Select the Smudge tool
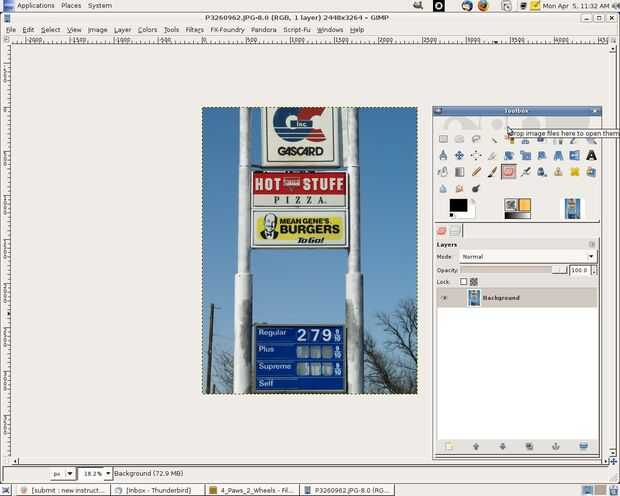The image size is (620, 496). (459, 189)
